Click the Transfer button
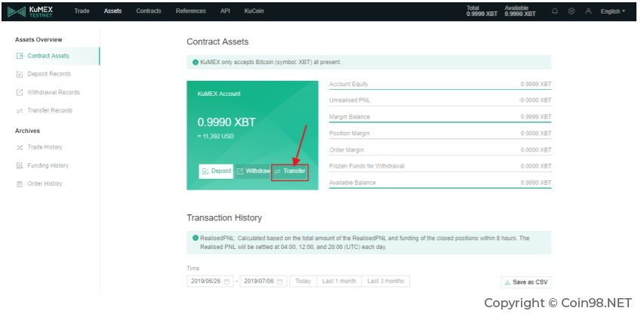The image size is (644, 314). pos(290,171)
